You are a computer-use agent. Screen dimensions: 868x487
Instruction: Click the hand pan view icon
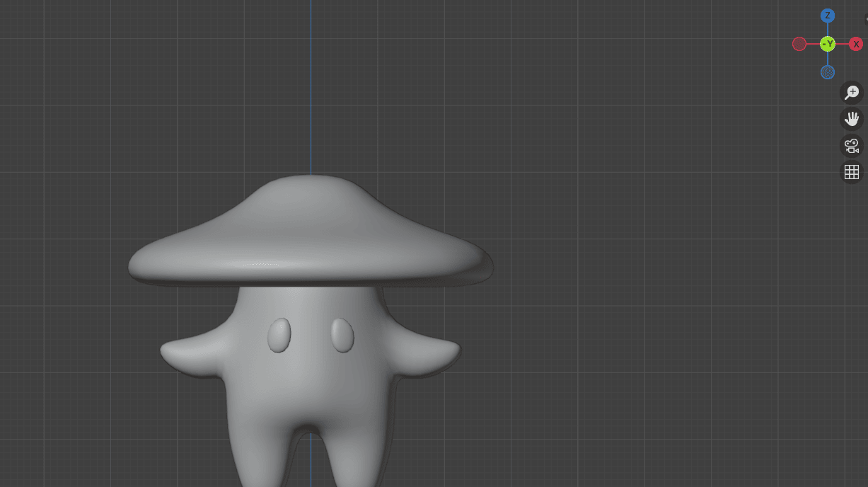pos(852,119)
